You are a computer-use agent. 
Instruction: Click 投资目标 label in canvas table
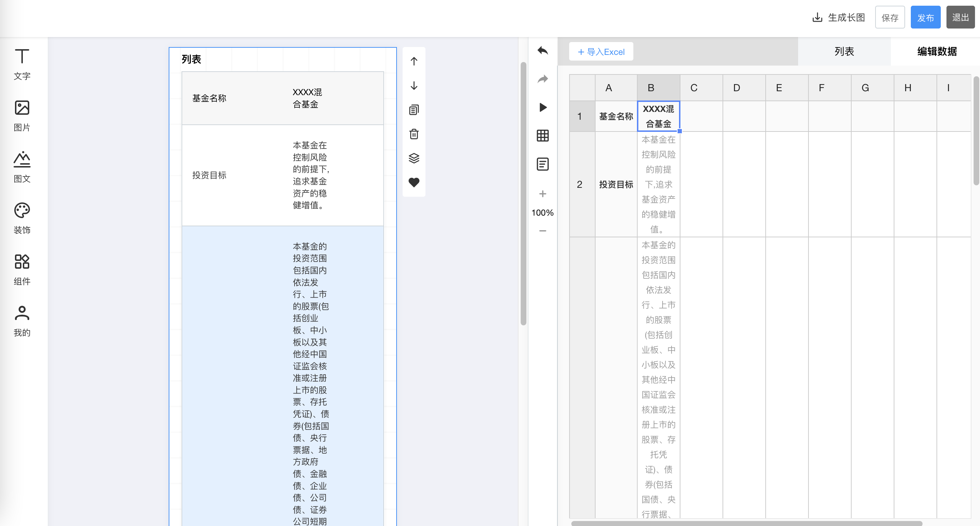coord(209,175)
